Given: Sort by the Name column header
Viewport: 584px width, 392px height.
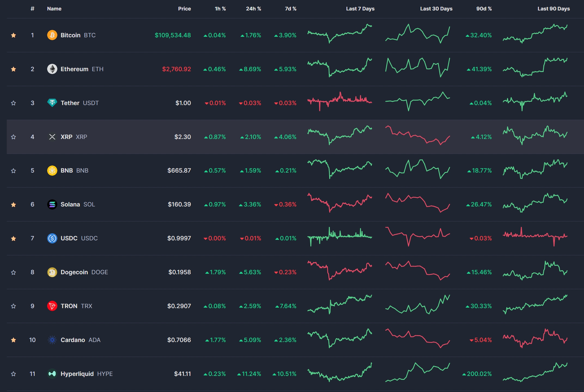Looking at the screenshot, I should pyautogui.click(x=54, y=9).
